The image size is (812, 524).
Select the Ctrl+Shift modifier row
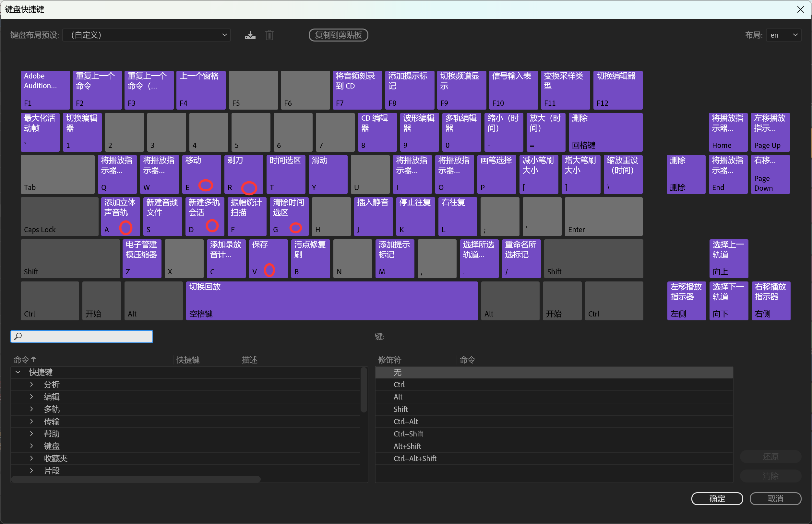point(554,434)
